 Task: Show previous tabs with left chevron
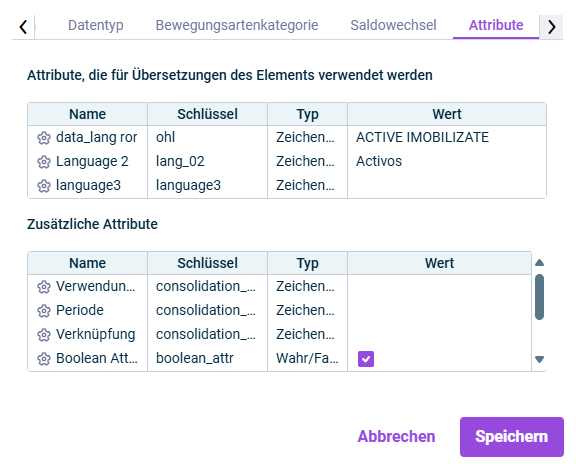click(x=23, y=27)
